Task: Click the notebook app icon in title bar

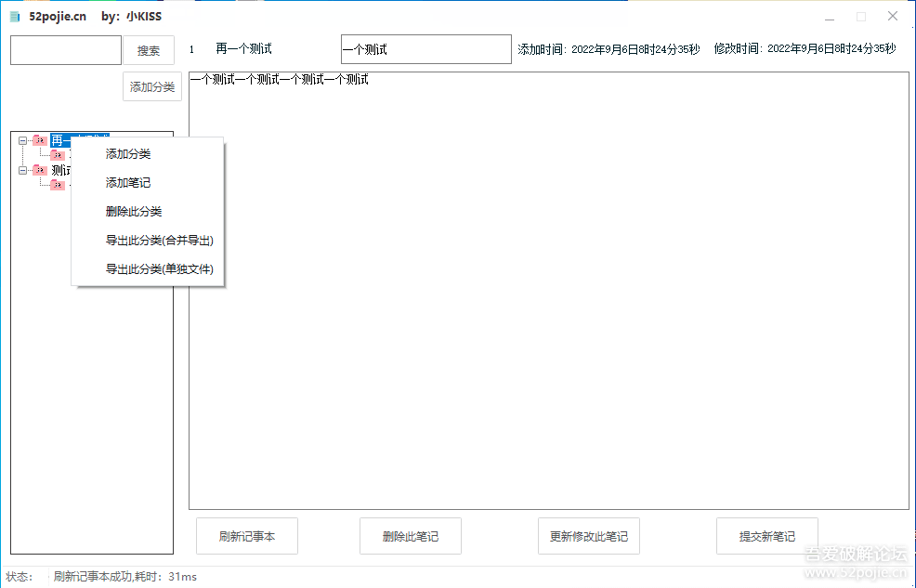Action: pyautogui.click(x=15, y=17)
